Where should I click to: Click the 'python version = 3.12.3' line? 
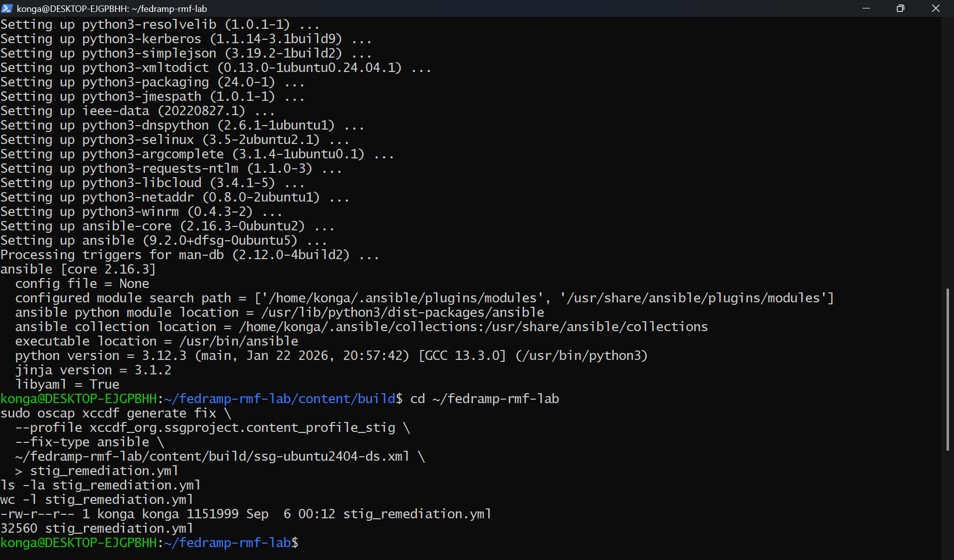[331, 355]
